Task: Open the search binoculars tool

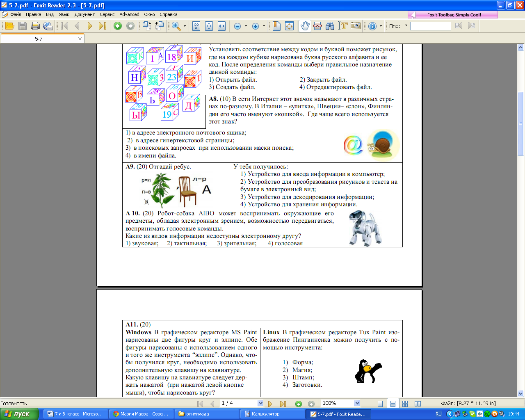Action: coord(330,26)
